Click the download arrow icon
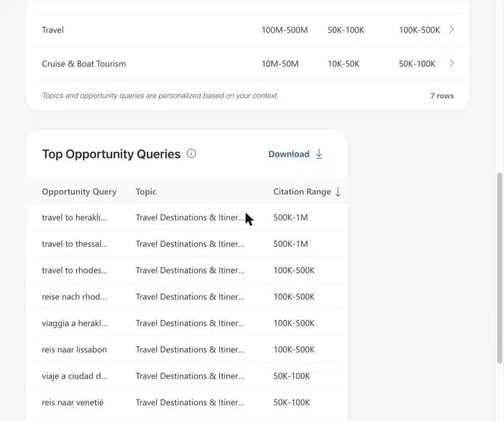This screenshot has width=504, height=421. 319,154
